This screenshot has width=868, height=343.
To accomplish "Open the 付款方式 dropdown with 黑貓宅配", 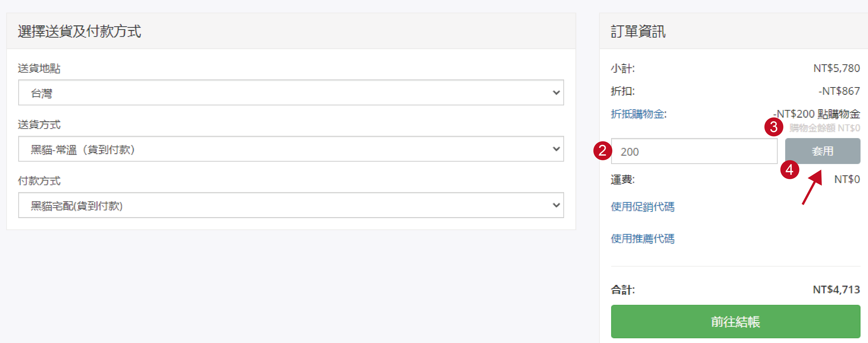I will click(x=291, y=205).
